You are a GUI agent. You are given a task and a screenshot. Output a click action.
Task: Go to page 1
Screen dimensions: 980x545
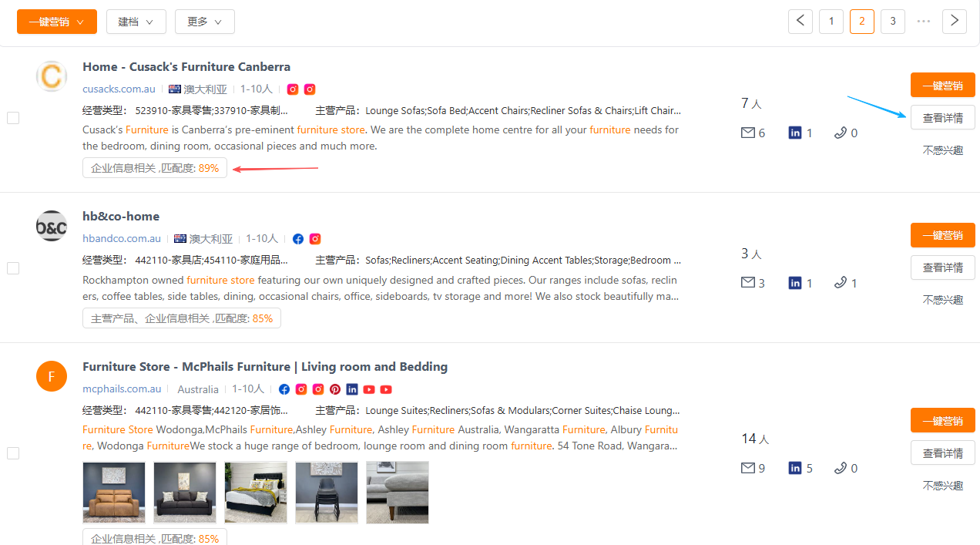[x=831, y=21]
